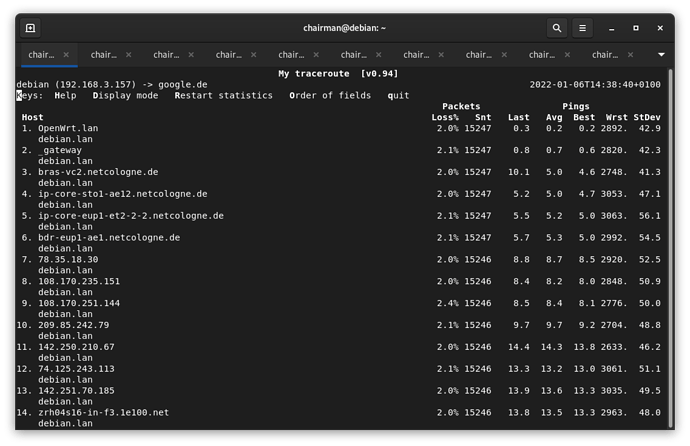Click hop 3 bras-vc2.netcologne.de
This screenshot has height=446, width=690.
tap(98, 172)
